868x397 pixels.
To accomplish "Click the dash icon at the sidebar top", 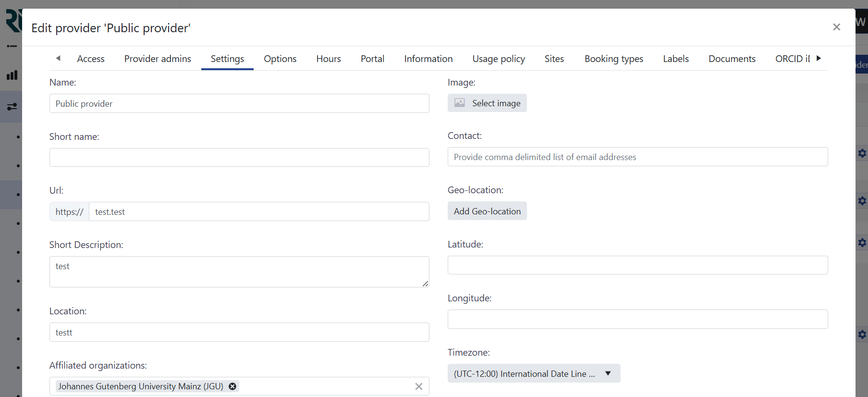I will point(12,46).
